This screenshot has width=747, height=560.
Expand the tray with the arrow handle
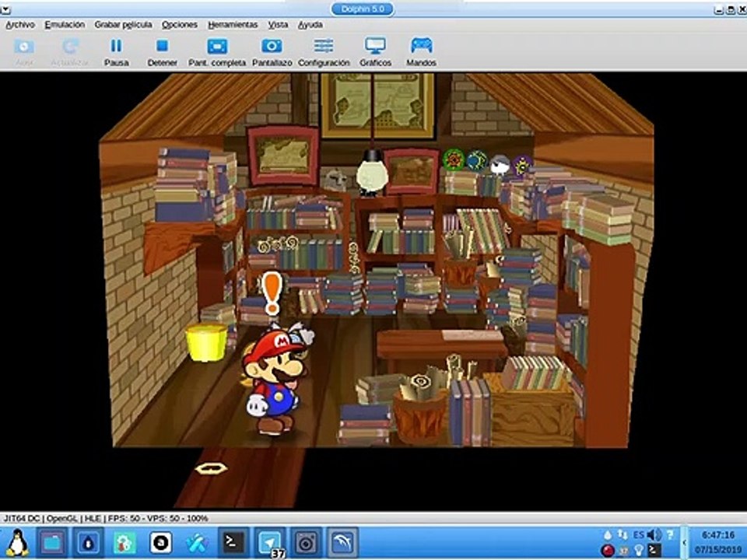684,543
